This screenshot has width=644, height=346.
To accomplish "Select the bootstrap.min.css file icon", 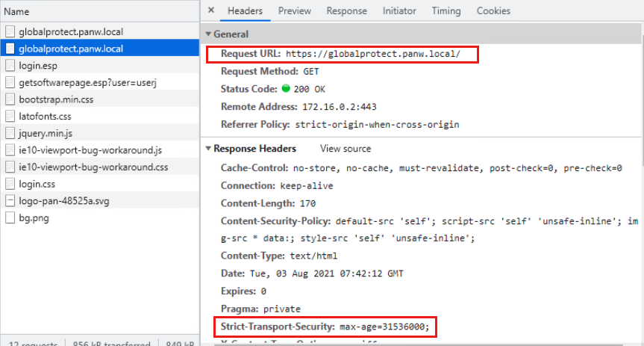I will pyautogui.click(x=10, y=99).
